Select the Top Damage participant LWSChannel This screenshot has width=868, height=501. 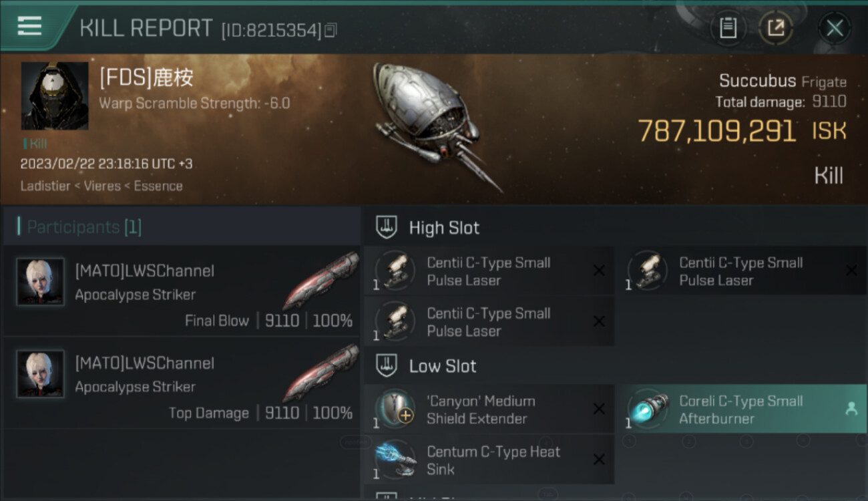click(x=182, y=383)
